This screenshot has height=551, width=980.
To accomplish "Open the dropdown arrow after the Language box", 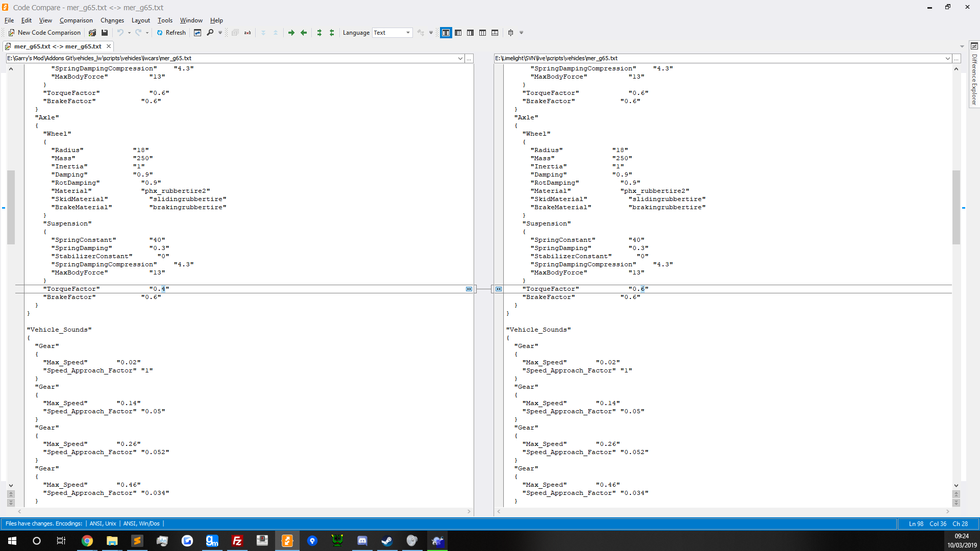I will pyautogui.click(x=431, y=33).
